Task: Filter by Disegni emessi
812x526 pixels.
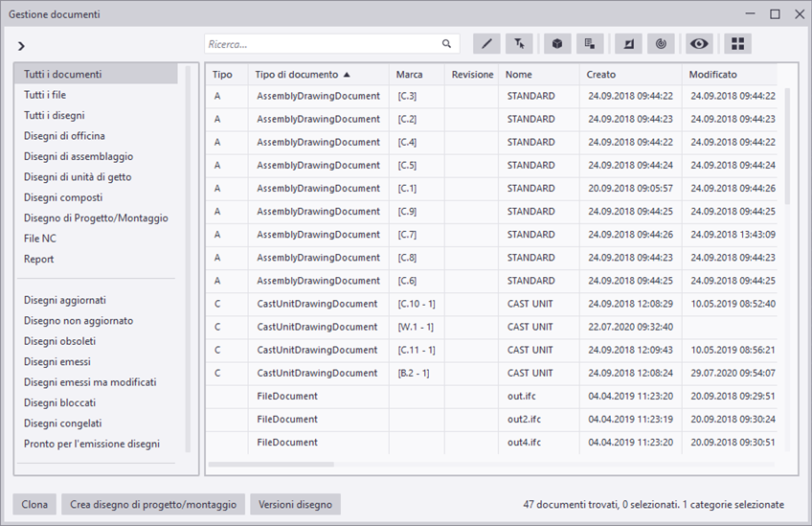Action: (96, 362)
